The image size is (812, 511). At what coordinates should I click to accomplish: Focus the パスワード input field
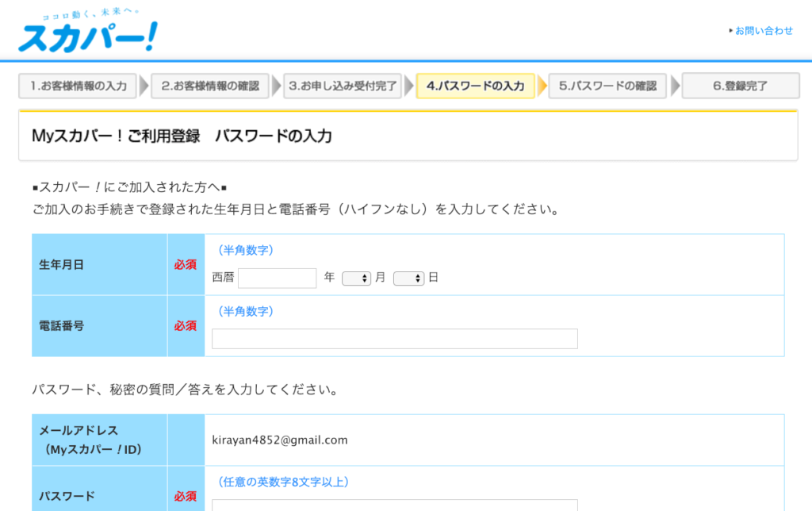[395, 505]
